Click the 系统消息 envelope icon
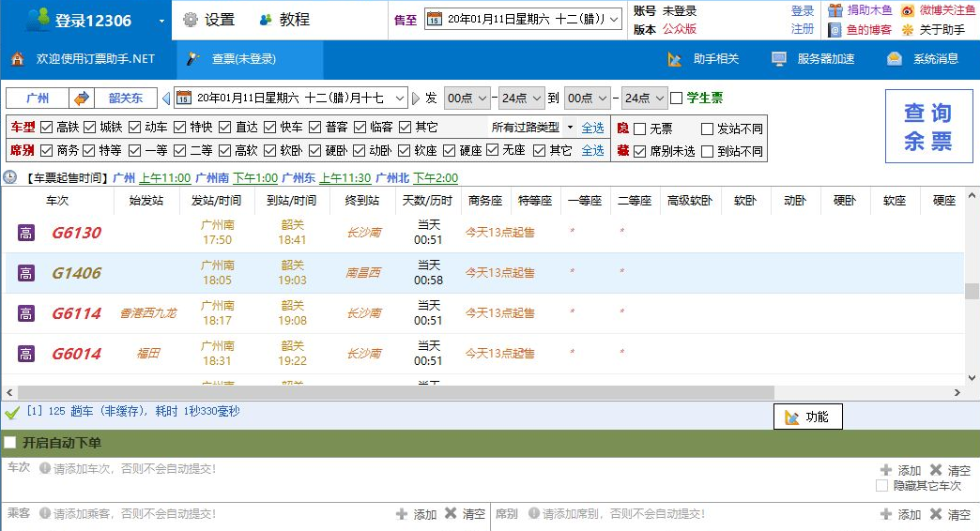This screenshot has width=980, height=531. coord(895,59)
